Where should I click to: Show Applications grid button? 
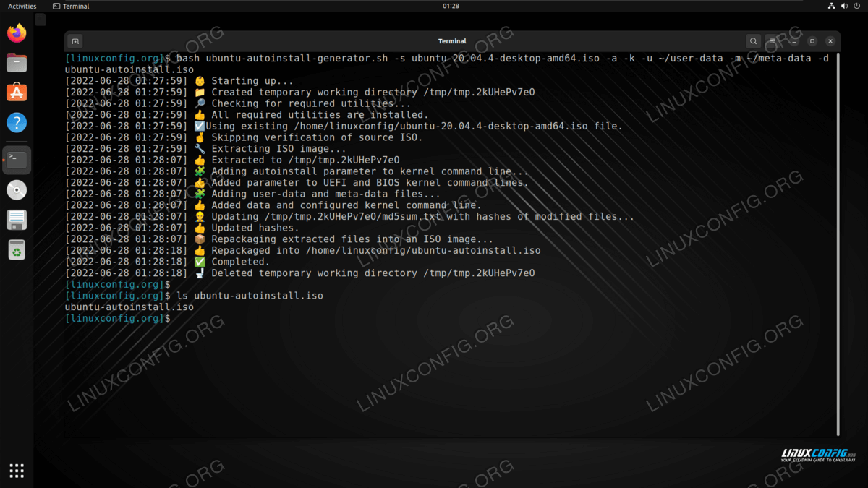tap(17, 471)
